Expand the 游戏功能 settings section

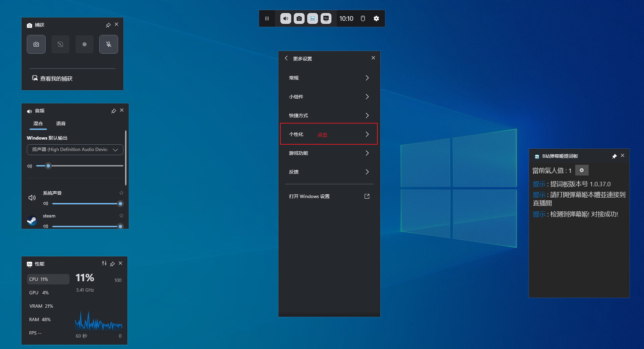[x=329, y=153]
